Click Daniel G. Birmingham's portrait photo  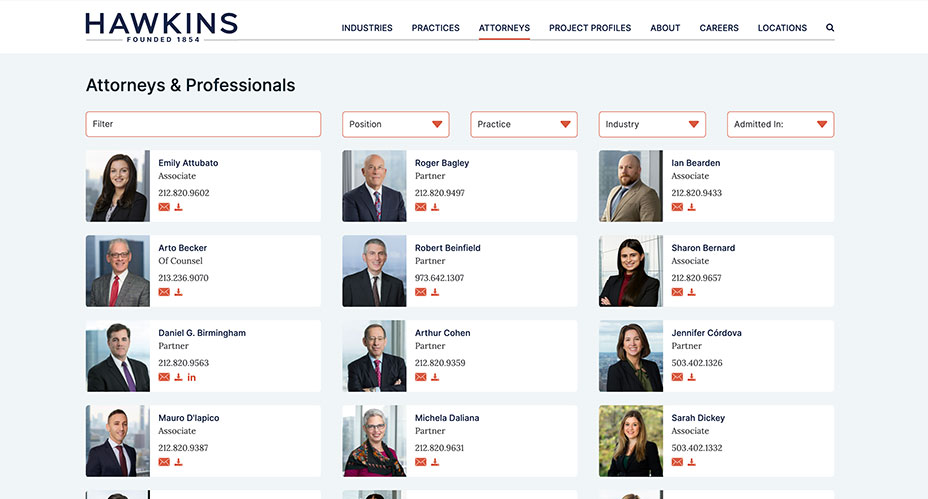(x=118, y=356)
